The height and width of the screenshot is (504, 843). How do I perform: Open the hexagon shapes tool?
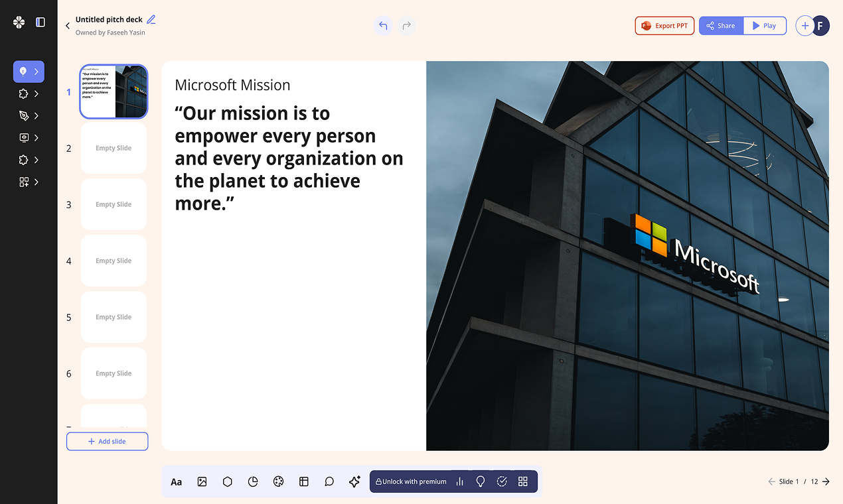coord(228,482)
